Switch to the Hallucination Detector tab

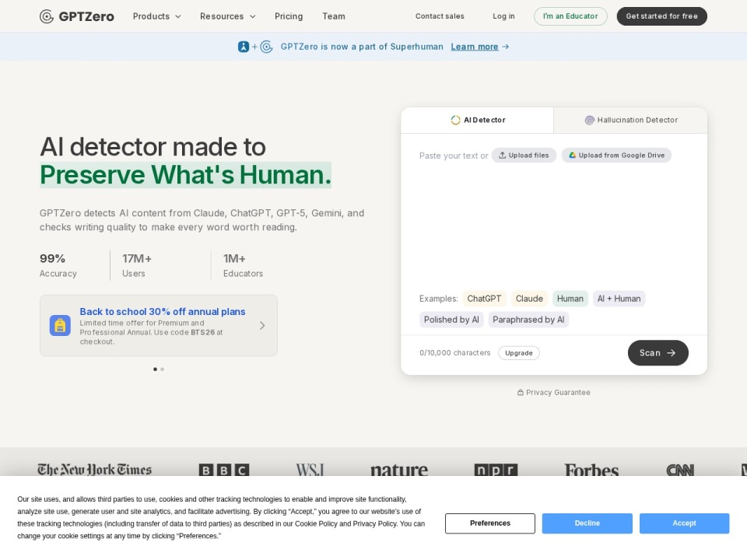click(x=631, y=120)
